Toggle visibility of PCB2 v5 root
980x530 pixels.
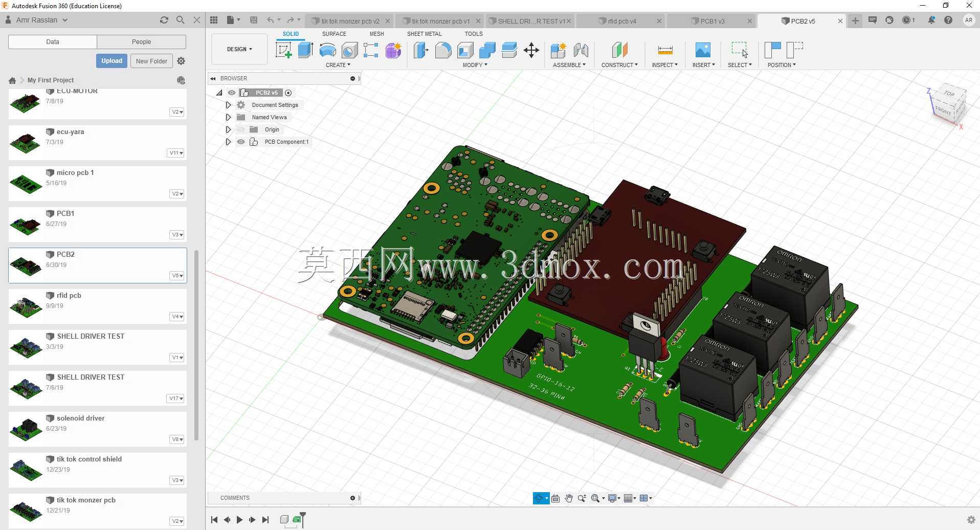point(232,93)
